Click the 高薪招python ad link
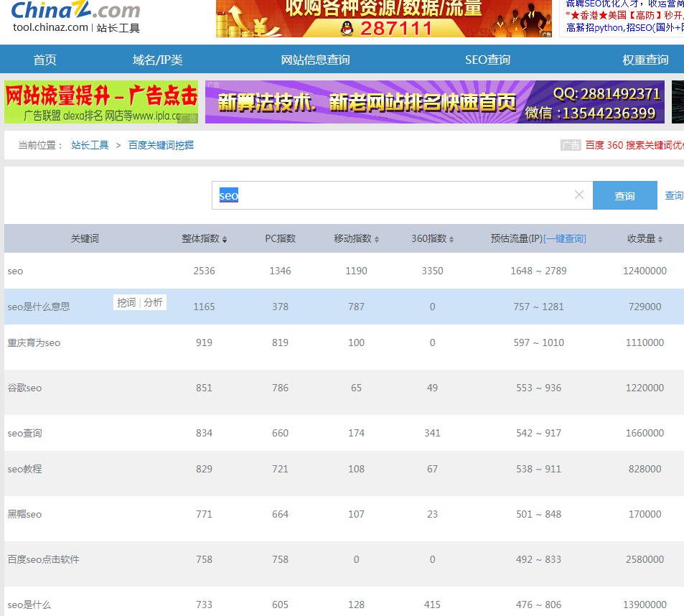Viewport: 684px width, 616px height. click(624, 27)
